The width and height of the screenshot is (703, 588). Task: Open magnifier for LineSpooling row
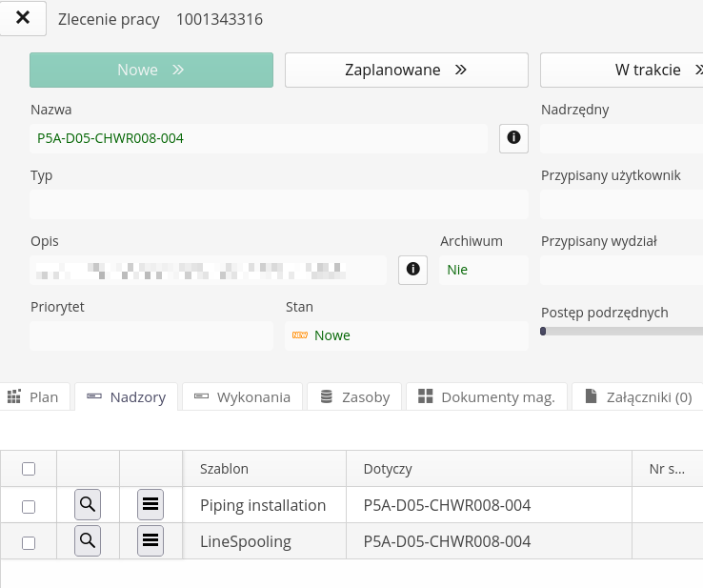88,541
